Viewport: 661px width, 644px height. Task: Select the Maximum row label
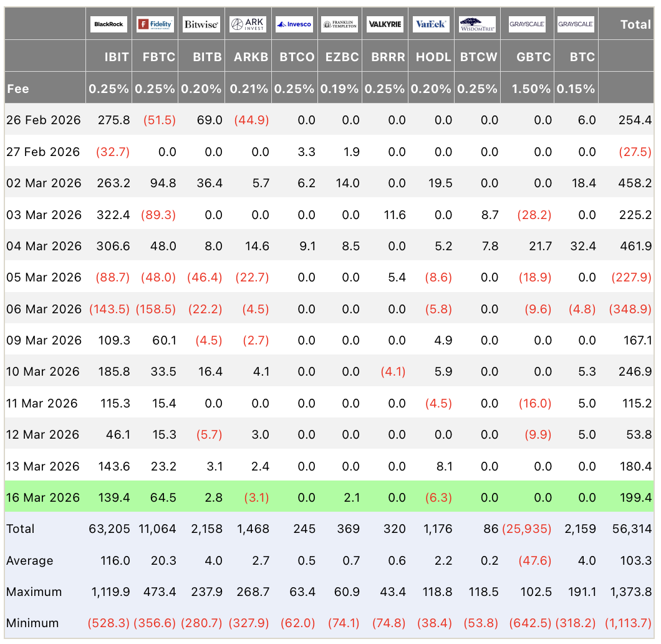coord(34,592)
